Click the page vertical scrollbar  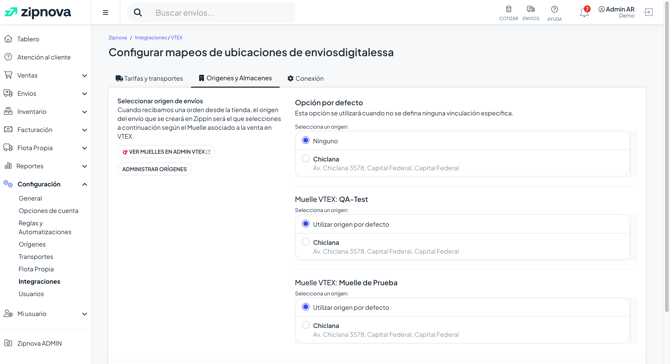tap(667, 156)
